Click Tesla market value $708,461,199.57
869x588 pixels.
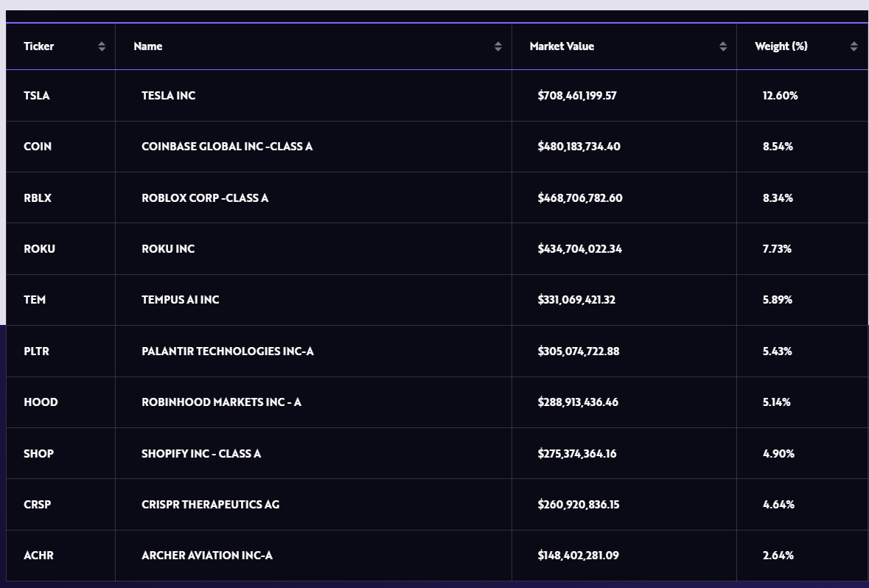577,96
